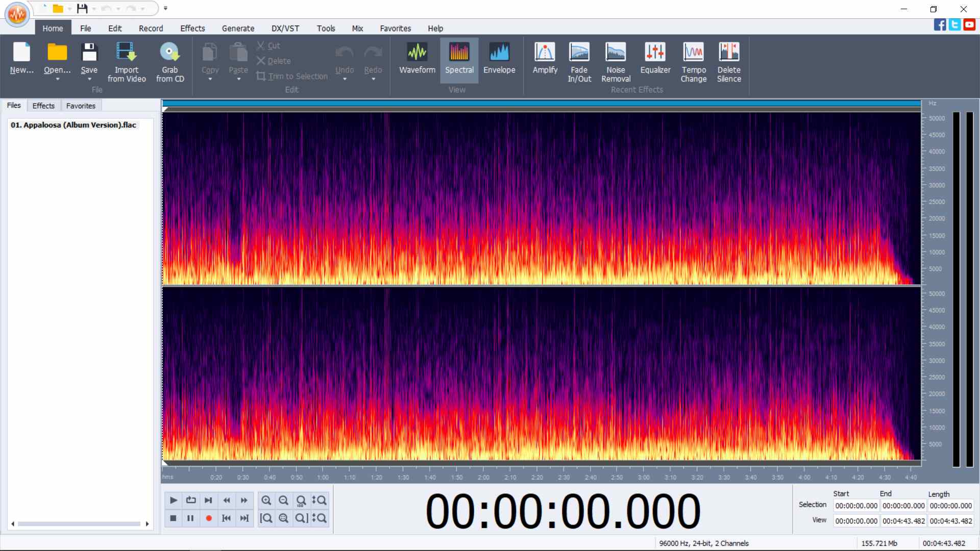
Task: Click the file list horizontal scrollbar
Action: click(x=79, y=524)
